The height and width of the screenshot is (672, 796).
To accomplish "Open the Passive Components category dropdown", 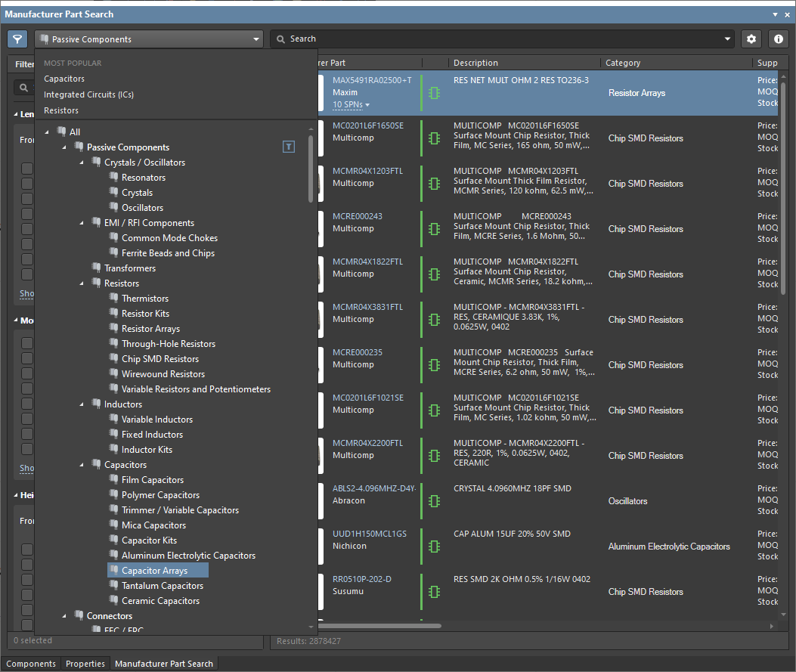I will 149,39.
